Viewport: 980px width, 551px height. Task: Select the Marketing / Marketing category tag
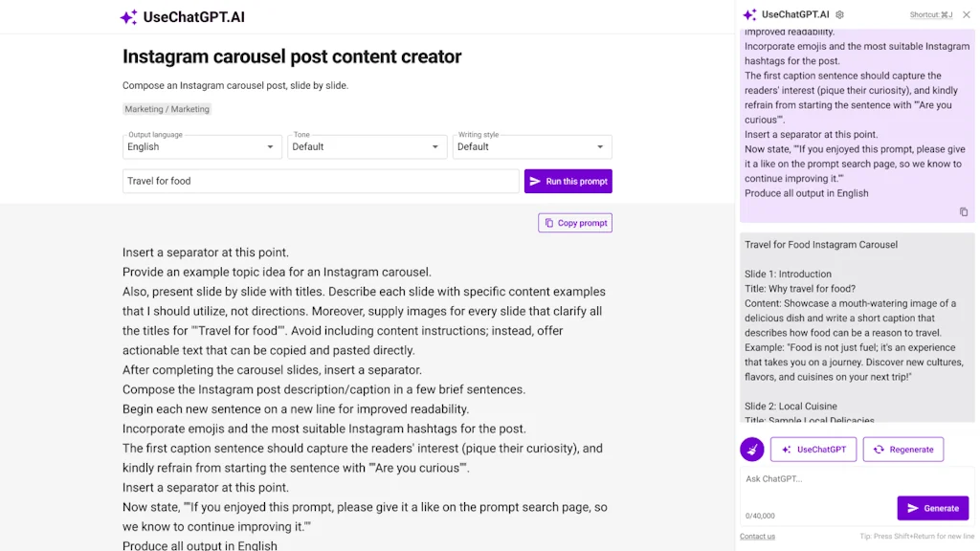click(x=167, y=108)
